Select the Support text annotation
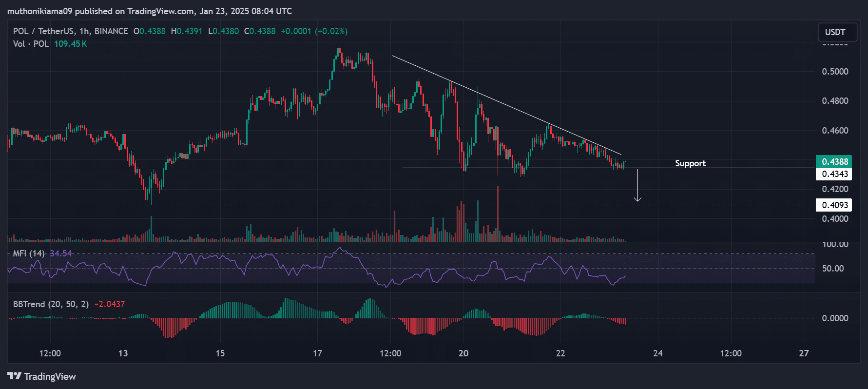868x389 pixels. (x=690, y=163)
